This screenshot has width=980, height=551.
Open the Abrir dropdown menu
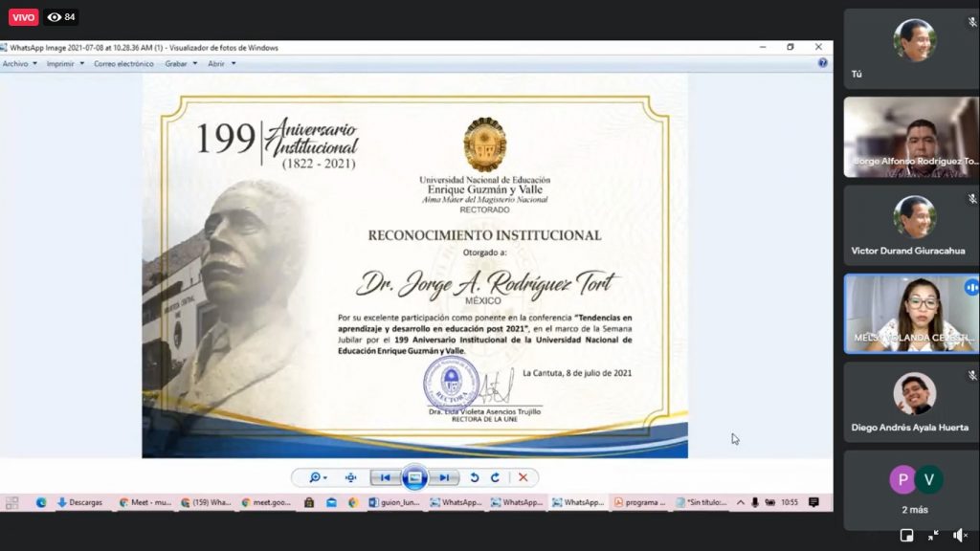tap(222, 64)
